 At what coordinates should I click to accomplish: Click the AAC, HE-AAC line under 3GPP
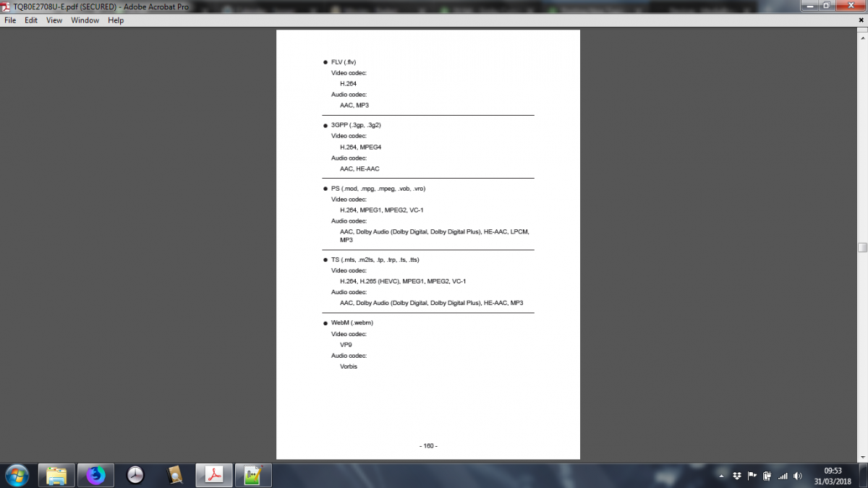pyautogui.click(x=359, y=169)
